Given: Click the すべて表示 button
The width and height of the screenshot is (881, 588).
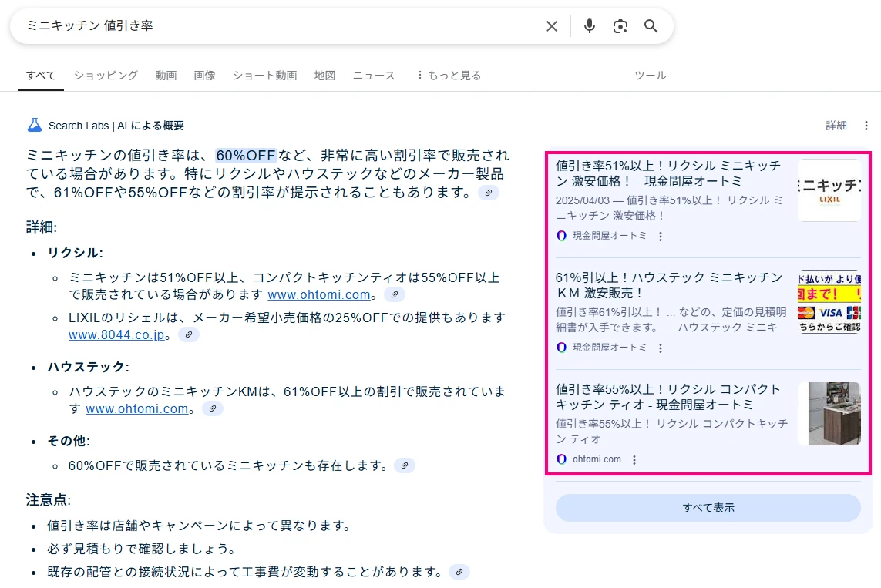Looking at the screenshot, I should (708, 508).
